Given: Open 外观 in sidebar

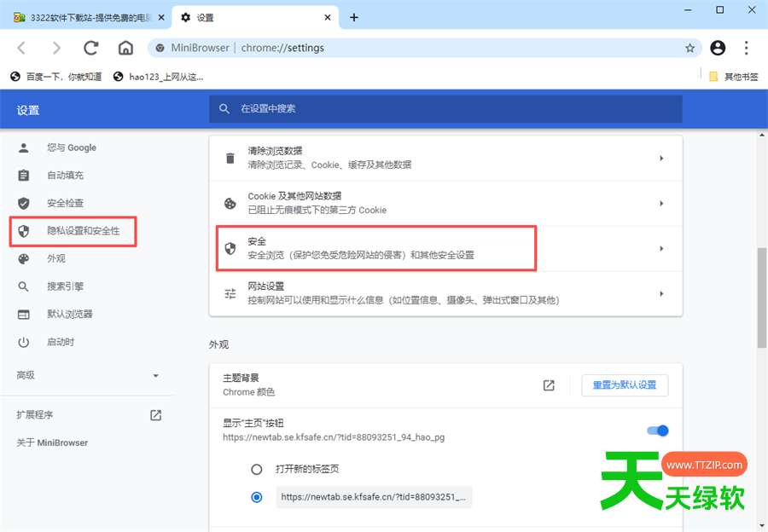Looking at the screenshot, I should click(56, 258).
